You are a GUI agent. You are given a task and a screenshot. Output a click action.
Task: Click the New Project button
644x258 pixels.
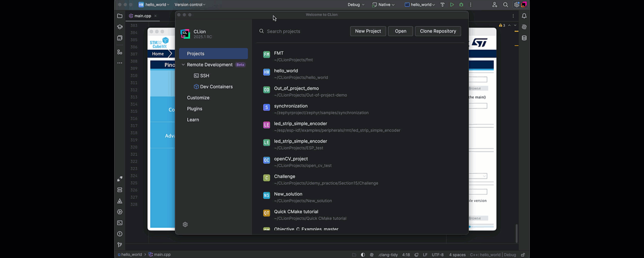click(368, 31)
